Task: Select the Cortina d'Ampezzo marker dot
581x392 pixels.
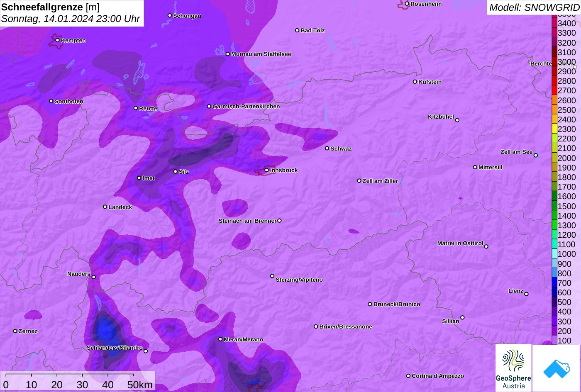Action: (408, 376)
